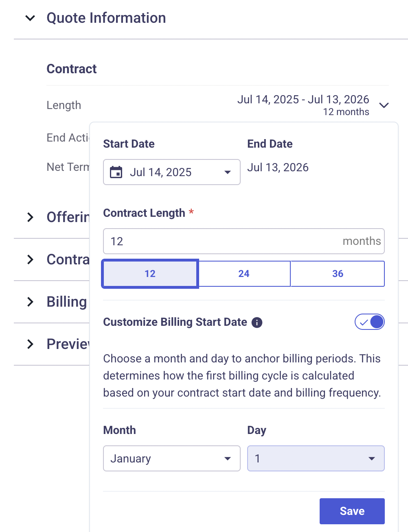The width and height of the screenshot is (408, 532).
Task: Select the 24 months preset
Action: (244, 274)
